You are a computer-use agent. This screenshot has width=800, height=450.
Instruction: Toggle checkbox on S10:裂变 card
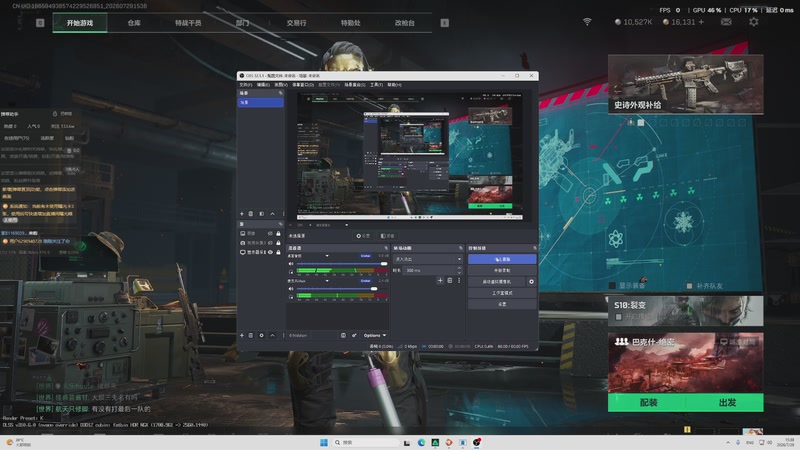tap(619, 317)
